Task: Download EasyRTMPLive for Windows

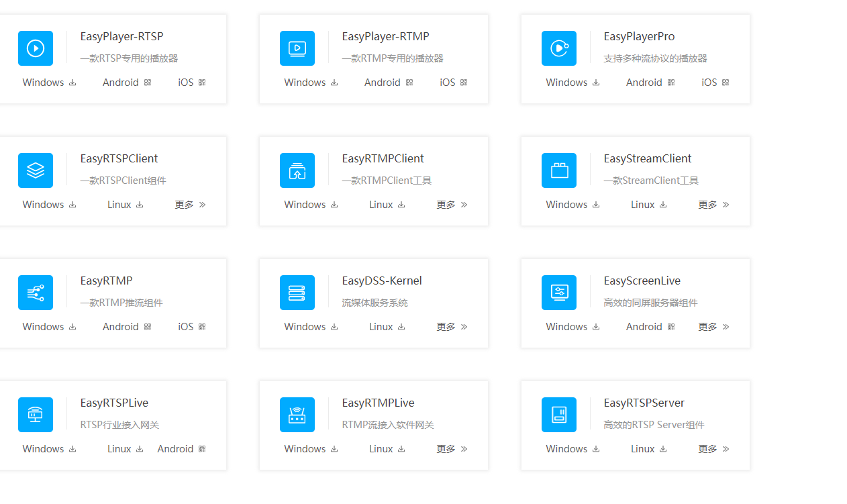Action: click(x=311, y=449)
